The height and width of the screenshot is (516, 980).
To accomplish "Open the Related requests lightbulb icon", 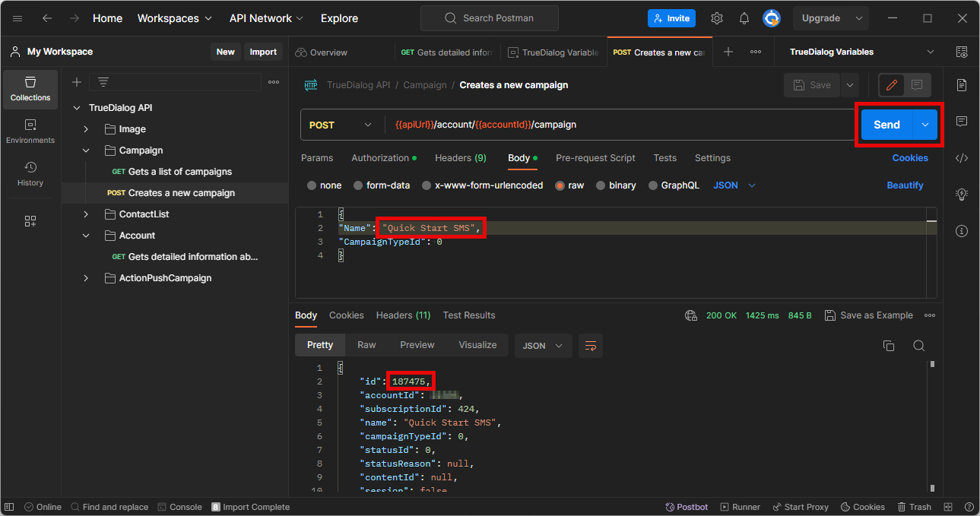I will click(x=962, y=195).
